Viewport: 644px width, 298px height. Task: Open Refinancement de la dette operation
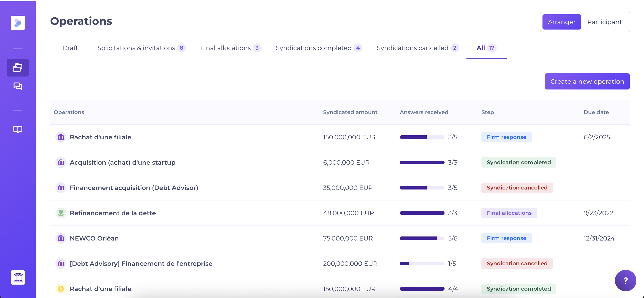(x=112, y=213)
